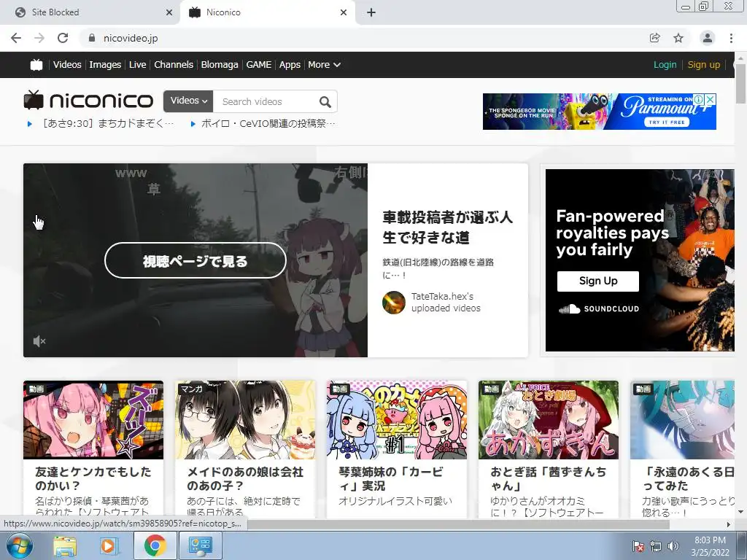Reload the page with refresh icon
The image size is (747, 560).
tap(63, 38)
